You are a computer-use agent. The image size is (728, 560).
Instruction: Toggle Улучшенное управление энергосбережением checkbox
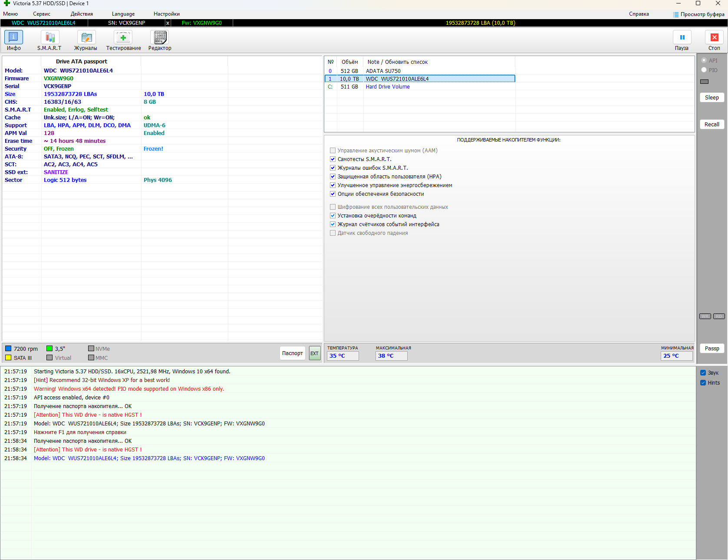[333, 185]
